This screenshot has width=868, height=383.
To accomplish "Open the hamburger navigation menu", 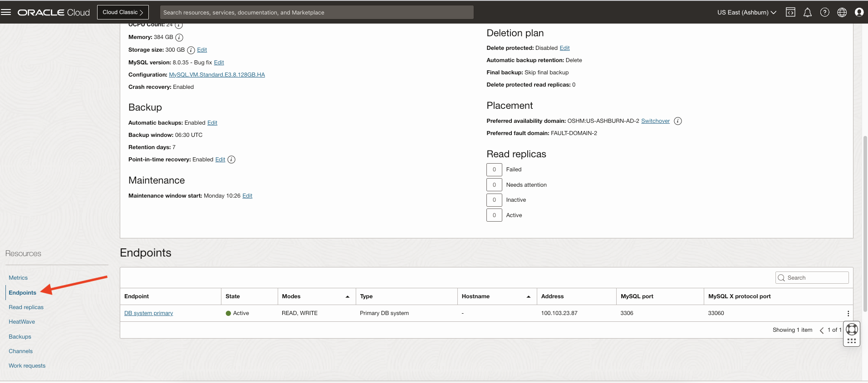I will point(6,12).
